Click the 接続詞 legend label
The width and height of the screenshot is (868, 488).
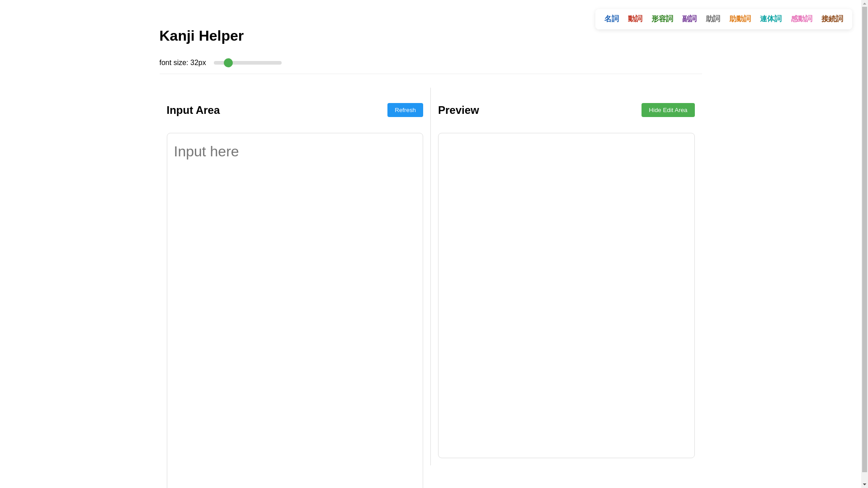click(832, 19)
